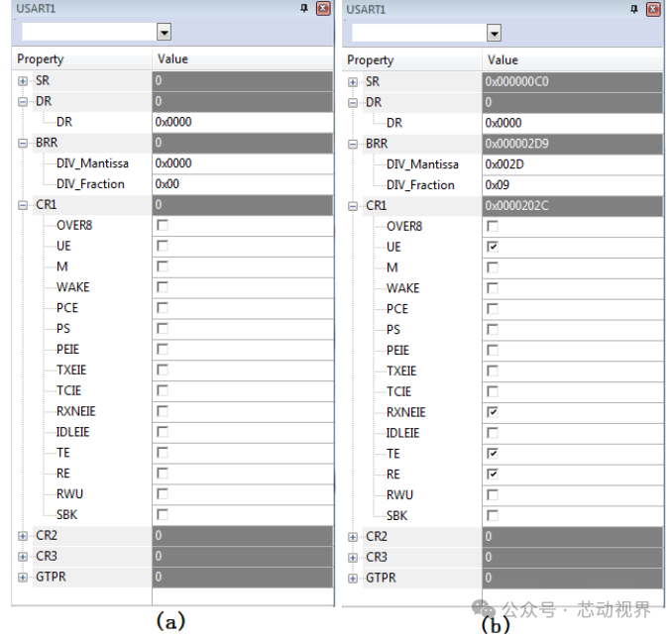Uncheck UE in right panel
Image resolution: width=672 pixels, height=636 pixels.
pyautogui.click(x=493, y=247)
